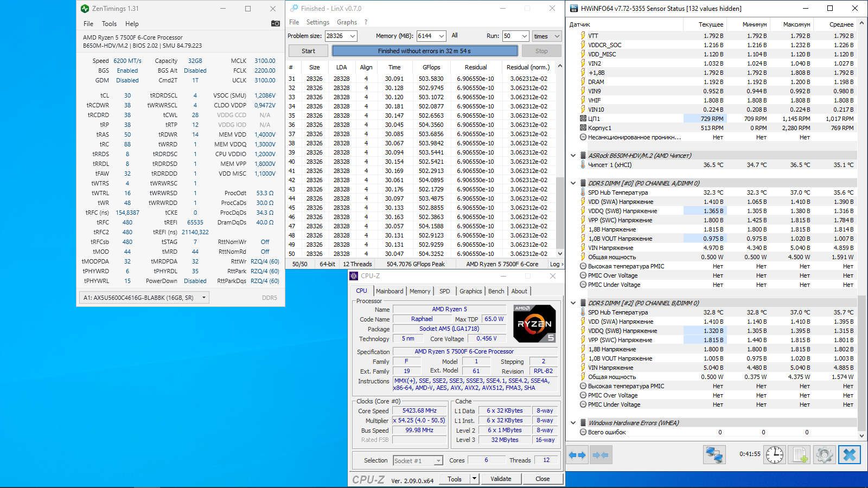
Task: Close sensors with blue X icon
Action: (x=850, y=455)
